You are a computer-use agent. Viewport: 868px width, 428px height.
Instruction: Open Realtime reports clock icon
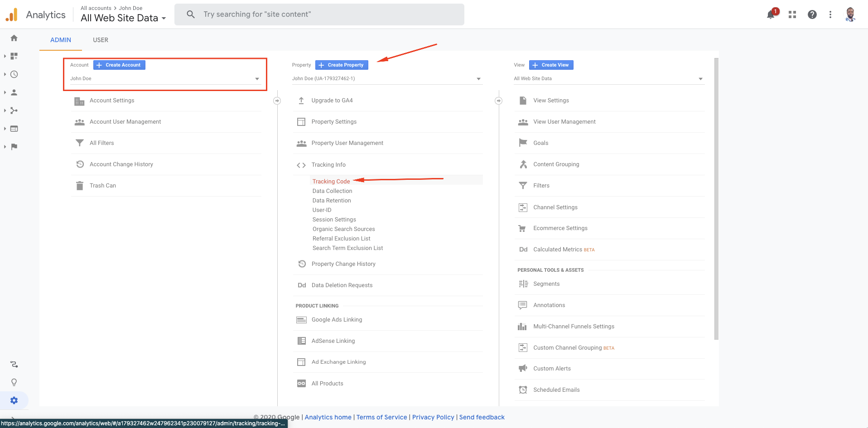tap(14, 74)
